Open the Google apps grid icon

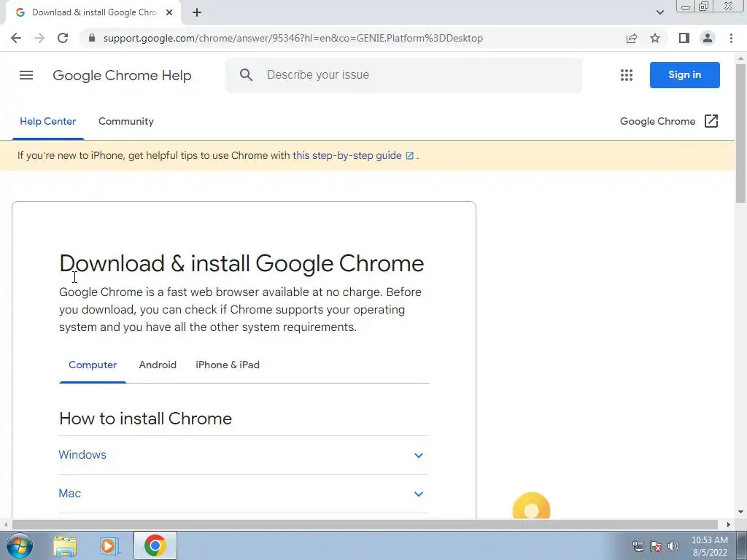coord(627,75)
